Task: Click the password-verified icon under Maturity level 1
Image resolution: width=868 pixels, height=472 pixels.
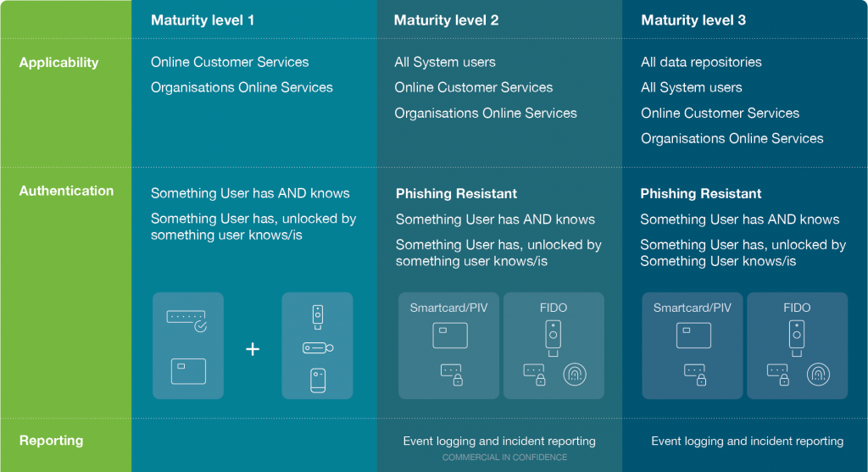Action: click(x=187, y=319)
